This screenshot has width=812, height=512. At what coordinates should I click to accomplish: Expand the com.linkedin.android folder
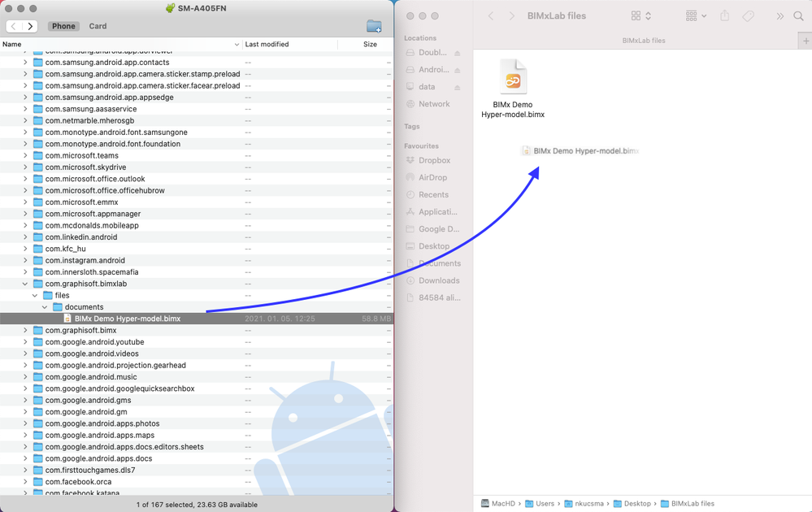[25, 237]
